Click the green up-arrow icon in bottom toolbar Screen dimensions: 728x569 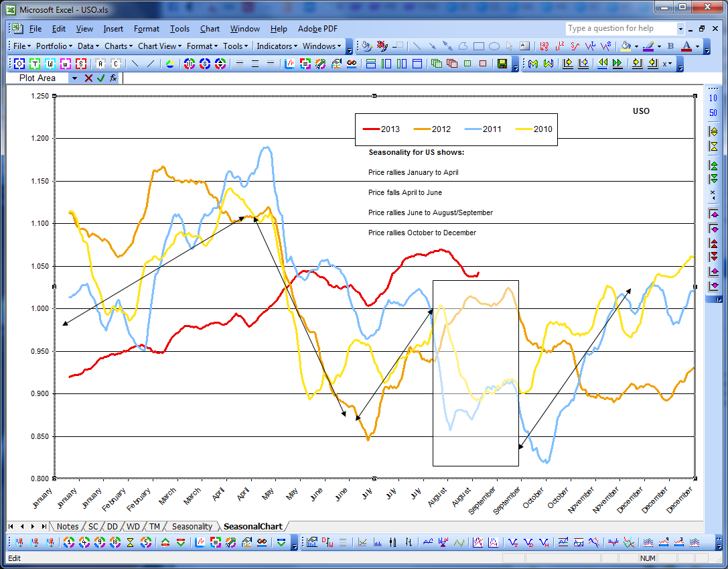click(x=165, y=542)
